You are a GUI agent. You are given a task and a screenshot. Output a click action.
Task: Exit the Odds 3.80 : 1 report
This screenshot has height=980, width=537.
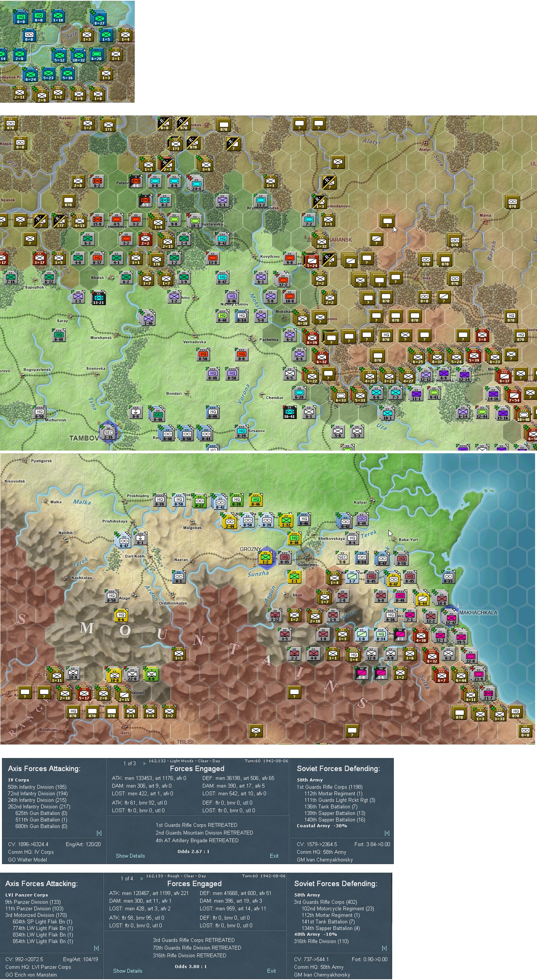click(x=271, y=971)
